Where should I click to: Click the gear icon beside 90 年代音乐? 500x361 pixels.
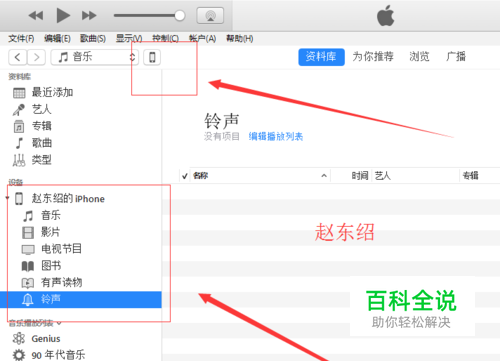pos(19,355)
